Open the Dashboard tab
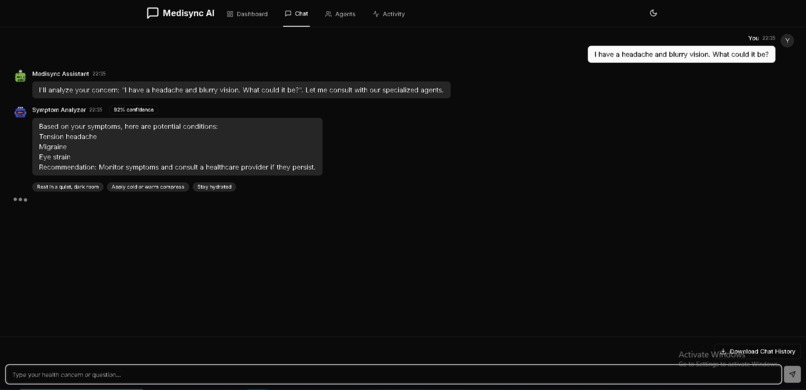The image size is (806, 390). point(247,14)
